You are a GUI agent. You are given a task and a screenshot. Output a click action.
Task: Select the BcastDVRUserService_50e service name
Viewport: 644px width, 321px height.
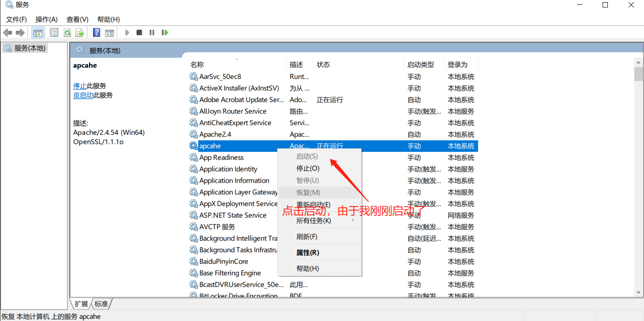tap(242, 284)
